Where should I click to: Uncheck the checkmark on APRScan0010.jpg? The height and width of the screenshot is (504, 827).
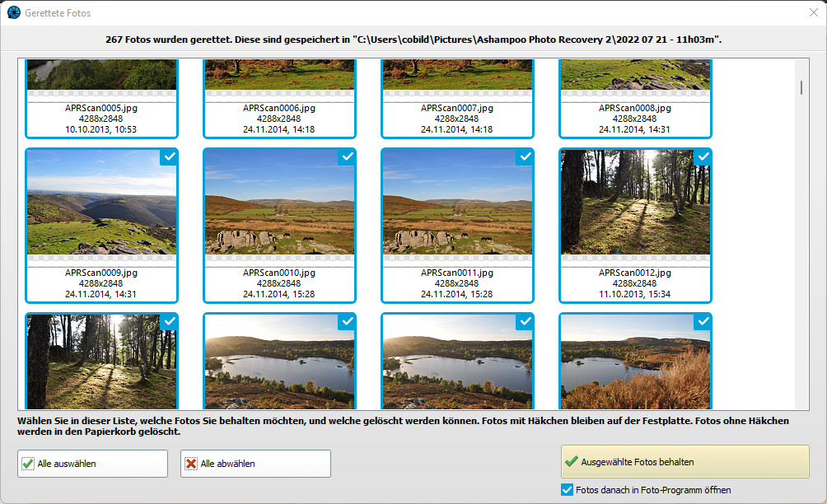[347, 157]
